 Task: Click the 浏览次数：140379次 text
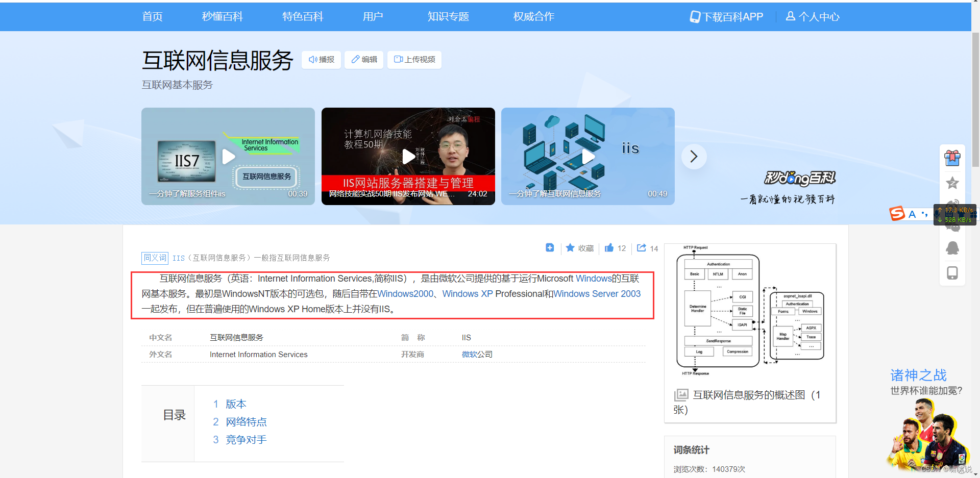(709, 469)
